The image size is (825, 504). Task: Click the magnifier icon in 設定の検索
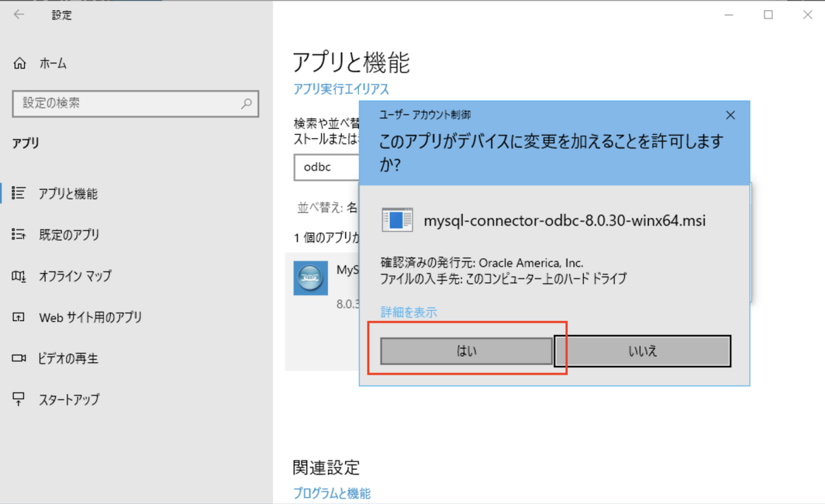[x=246, y=104]
